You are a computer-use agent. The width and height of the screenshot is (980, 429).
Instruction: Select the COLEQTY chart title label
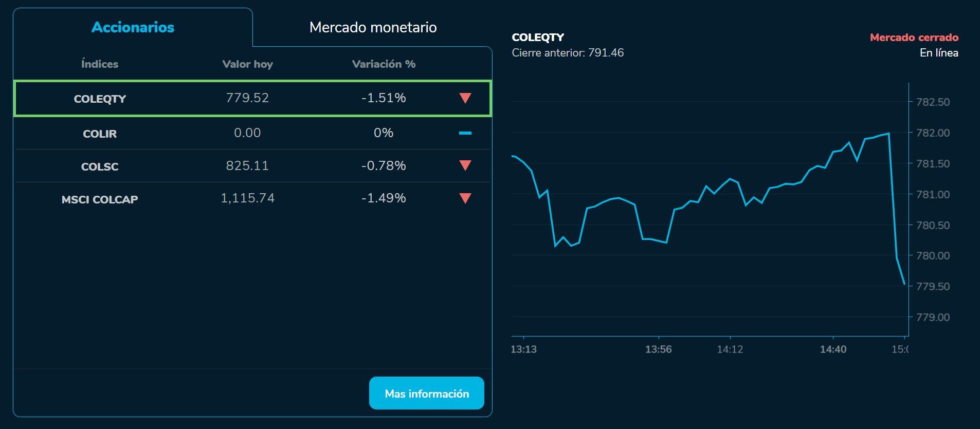click(538, 37)
